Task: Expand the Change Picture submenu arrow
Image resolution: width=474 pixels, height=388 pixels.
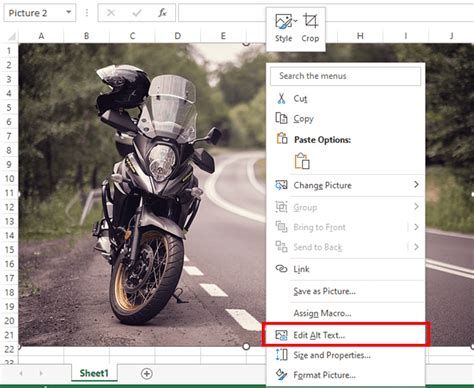Action: pyautogui.click(x=416, y=184)
